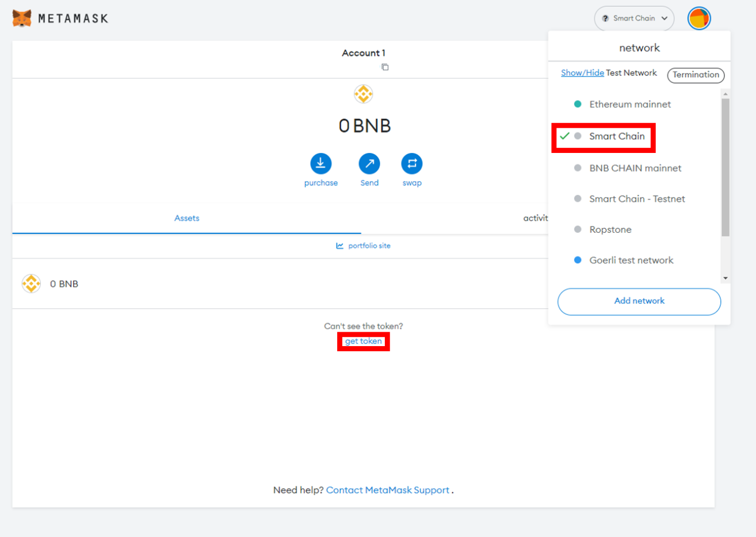Open Contact MetaMask Support link
This screenshot has height=537, width=756.
click(x=387, y=490)
